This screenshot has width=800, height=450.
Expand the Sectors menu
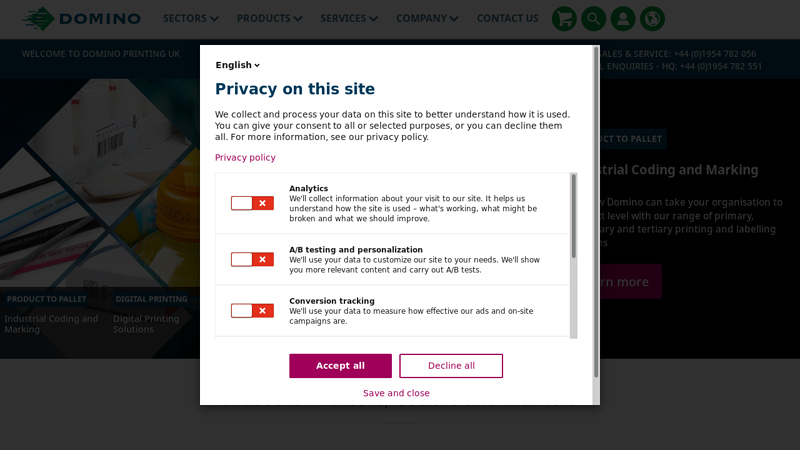190,19
